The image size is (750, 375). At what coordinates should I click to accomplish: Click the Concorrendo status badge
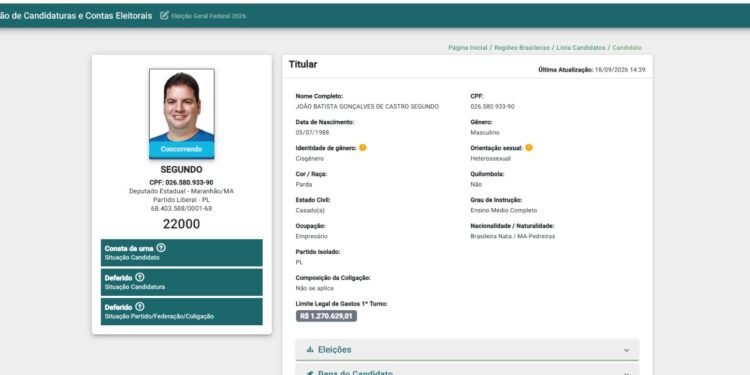181,149
